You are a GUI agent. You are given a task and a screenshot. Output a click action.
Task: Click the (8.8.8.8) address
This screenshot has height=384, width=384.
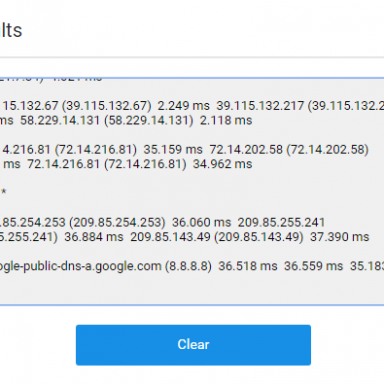188,266
